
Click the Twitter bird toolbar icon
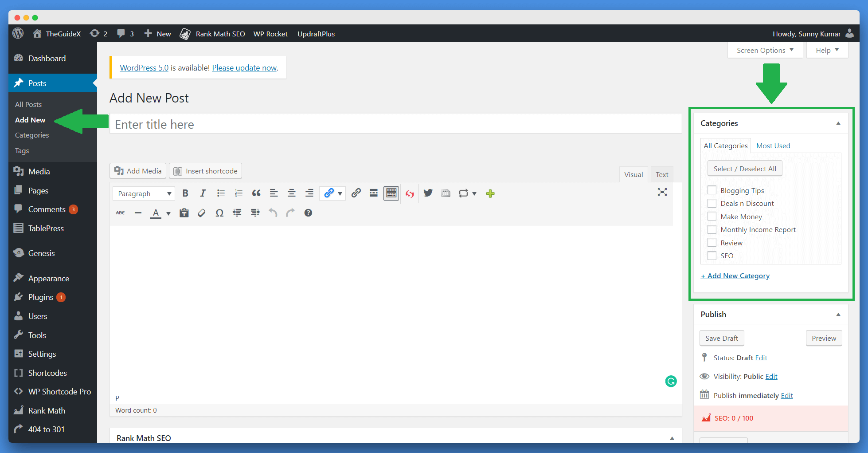[428, 193]
